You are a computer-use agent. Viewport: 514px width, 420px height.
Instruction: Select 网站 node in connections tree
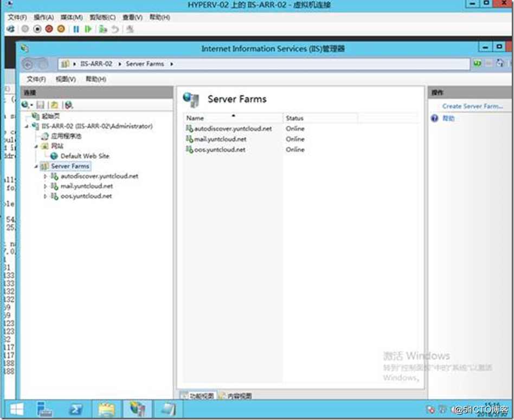coord(57,146)
